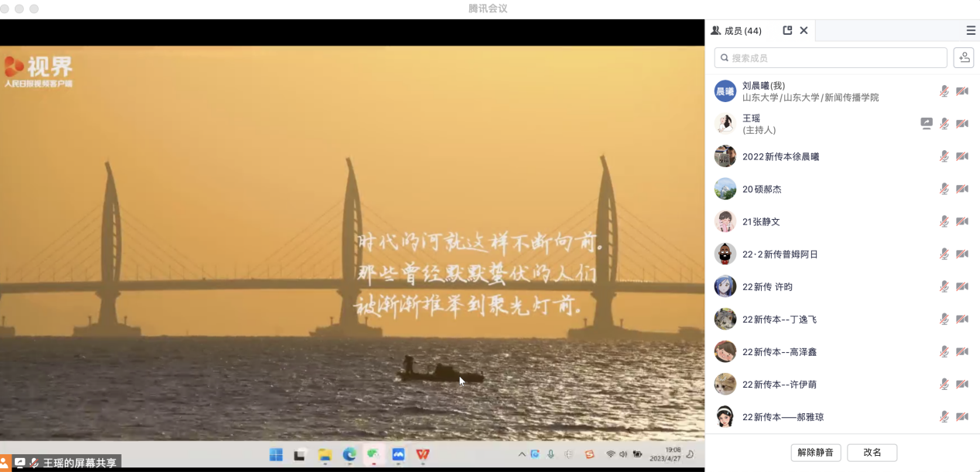Click camera icon for 22新传本--高泽鑫
This screenshot has height=472, width=980.
coord(962,351)
